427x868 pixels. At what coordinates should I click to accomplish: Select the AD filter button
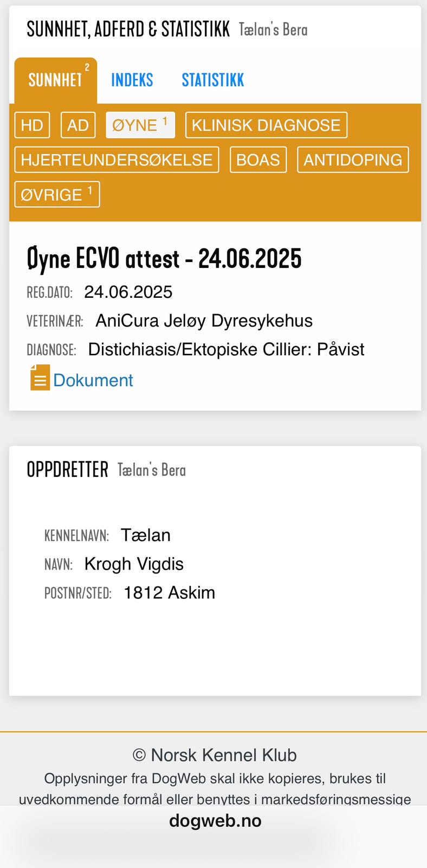point(78,125)
